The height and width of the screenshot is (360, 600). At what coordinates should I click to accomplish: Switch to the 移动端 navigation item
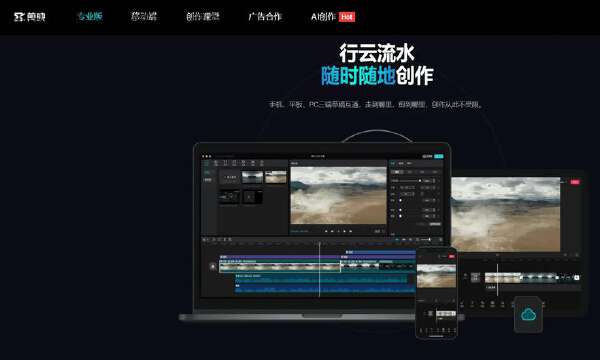(144, 16)
